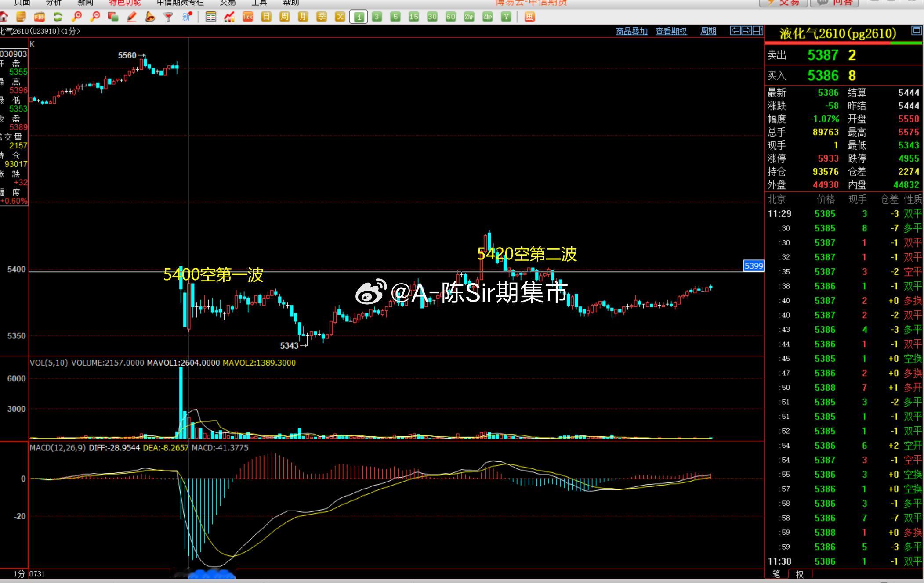The height and width of the screenshot is (583, 924).
Task: Click the 11:30 tick row
Action: pos(844,561)
